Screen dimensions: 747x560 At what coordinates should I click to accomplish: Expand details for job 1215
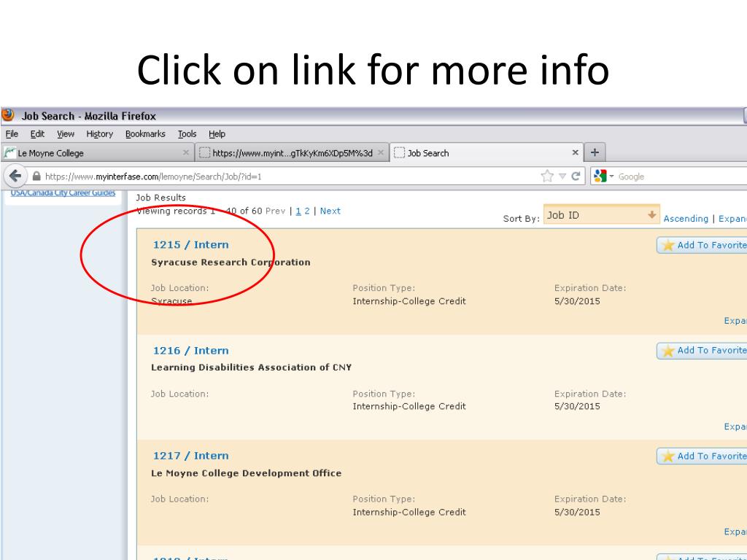tap(735, 321)
